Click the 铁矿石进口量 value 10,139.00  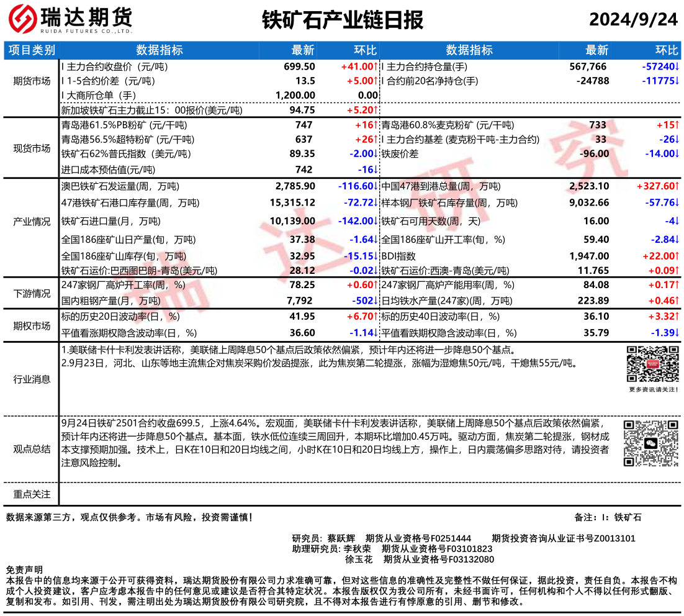pyautogui.click(x=292, y=221)
